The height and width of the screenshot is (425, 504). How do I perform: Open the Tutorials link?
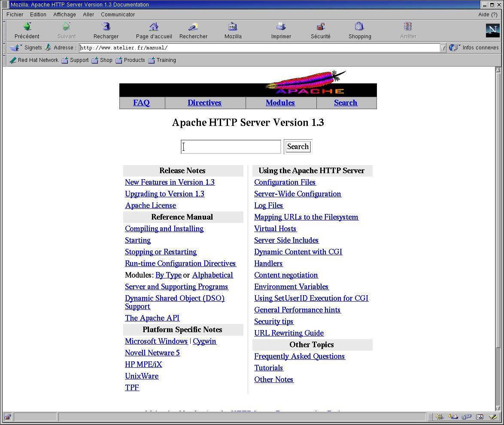(269, 368)
